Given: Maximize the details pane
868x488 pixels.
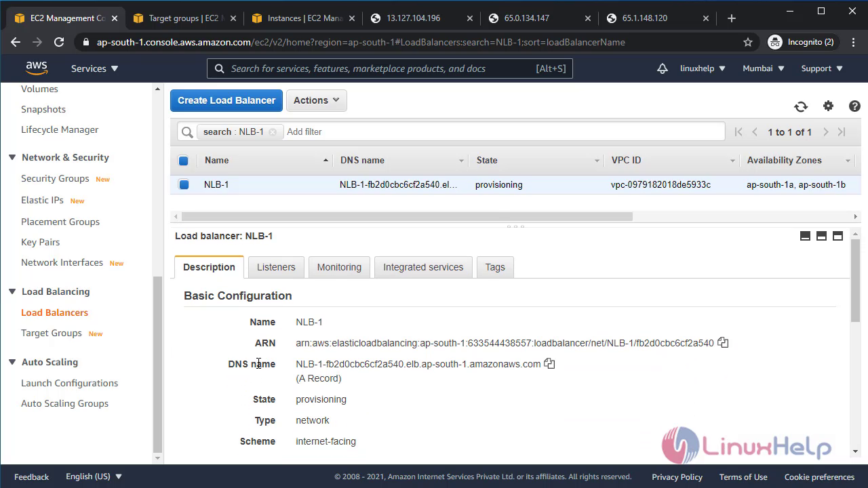Looking at the screenshot, I should pos(837,236).
